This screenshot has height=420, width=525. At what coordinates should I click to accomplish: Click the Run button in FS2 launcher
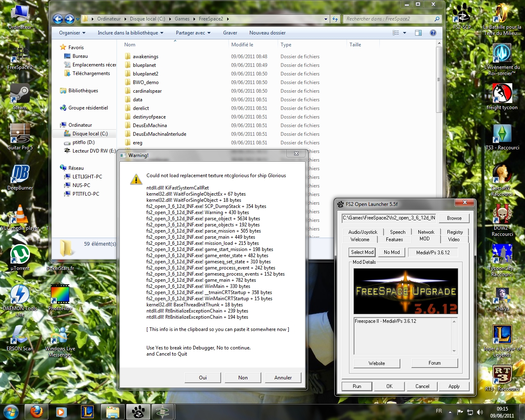point(357,386)
